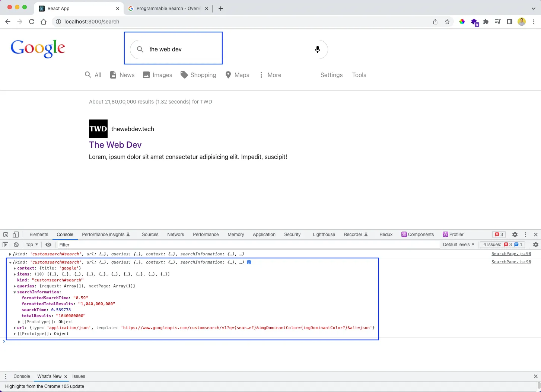The width and height of the screenshot is (541, 392).
Task: Open the More search options
Action: coord(270,75)
